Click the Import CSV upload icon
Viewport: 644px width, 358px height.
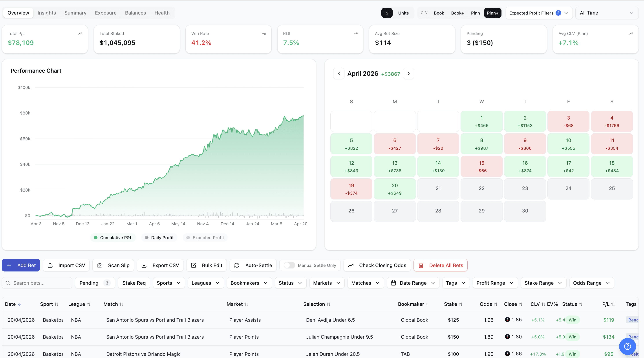(50, 265)
